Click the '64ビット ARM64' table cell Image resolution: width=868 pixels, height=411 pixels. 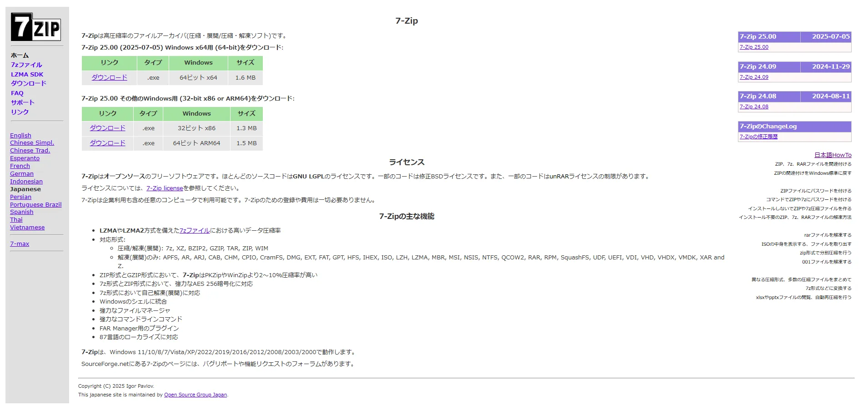196,143
